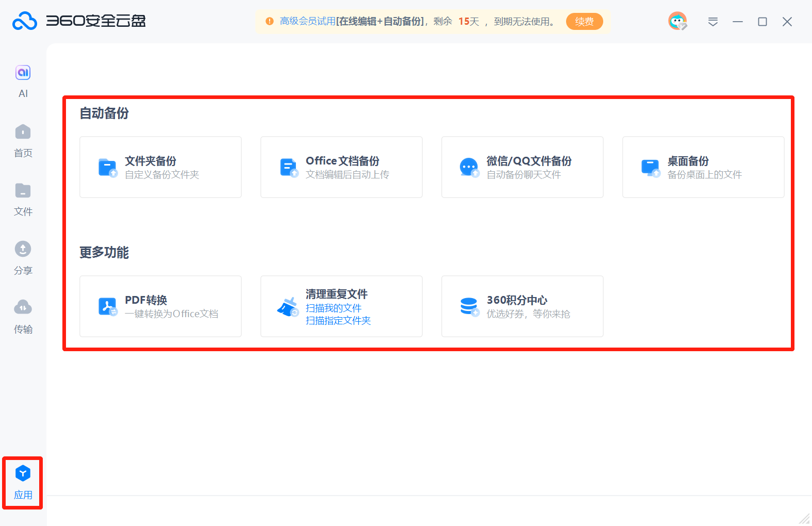Close the 360安全云盘 window
812x526 pixels.
[x=787, y=22]
